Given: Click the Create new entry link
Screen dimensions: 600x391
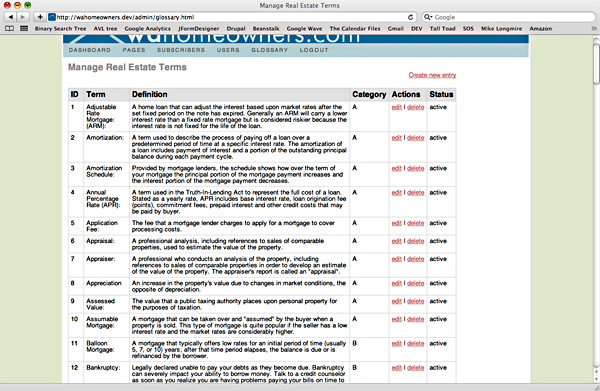Looking at the screenshot, I should (x=432, y=75).
